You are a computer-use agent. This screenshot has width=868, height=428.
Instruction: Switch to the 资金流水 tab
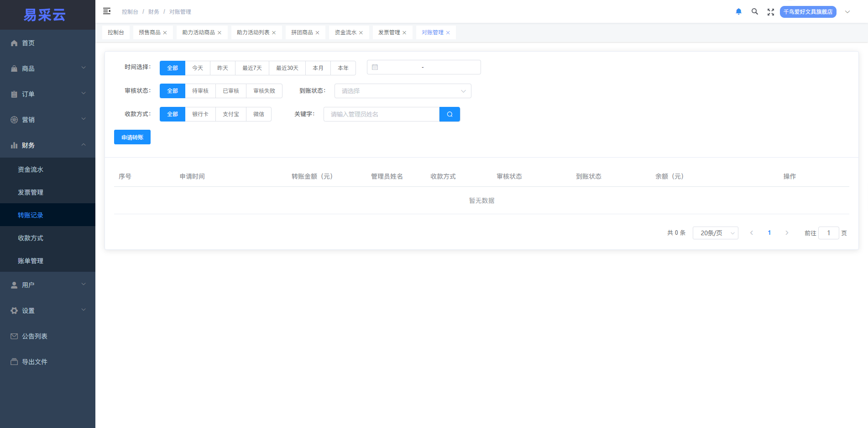(345, 32)
